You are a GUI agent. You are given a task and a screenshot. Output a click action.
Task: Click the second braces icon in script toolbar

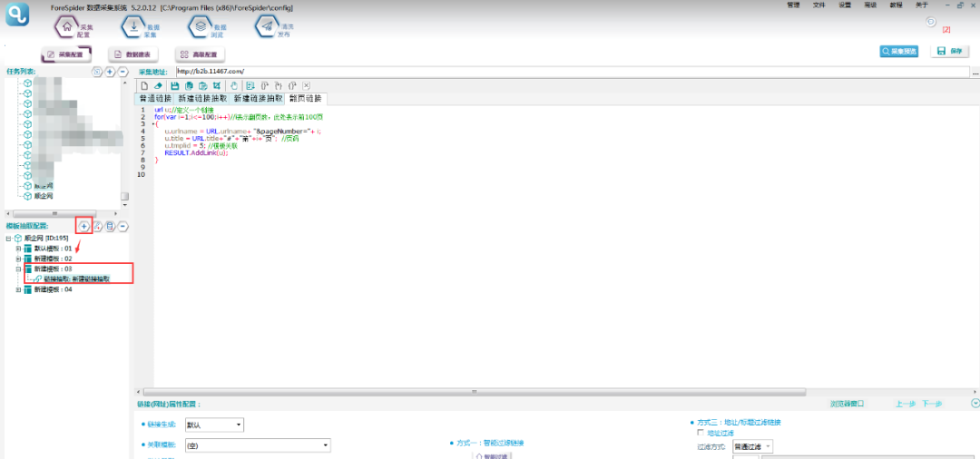[x=279, y=85]
